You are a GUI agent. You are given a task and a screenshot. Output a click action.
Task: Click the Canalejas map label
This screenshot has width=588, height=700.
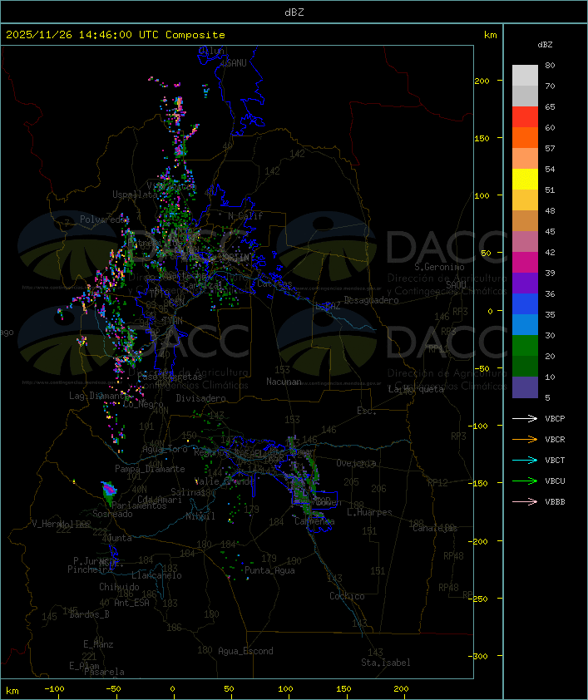[x=435, y=529]
